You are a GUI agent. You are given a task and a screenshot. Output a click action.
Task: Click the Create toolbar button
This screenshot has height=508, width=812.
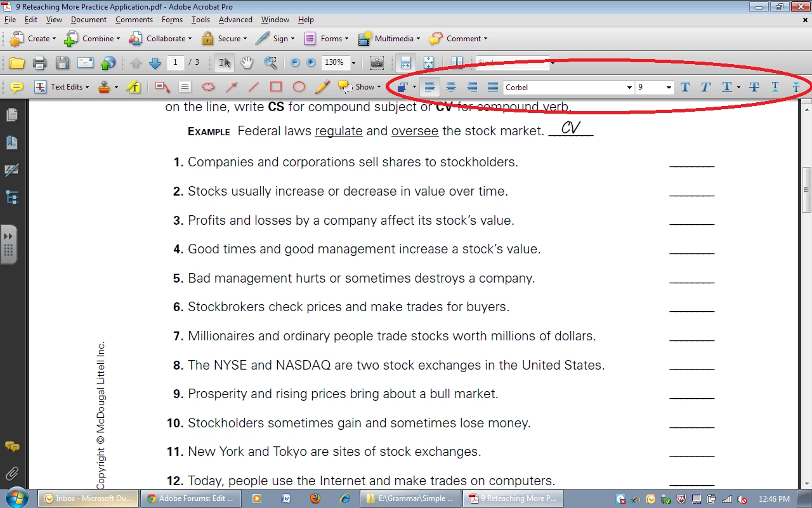tap(33, 39)
